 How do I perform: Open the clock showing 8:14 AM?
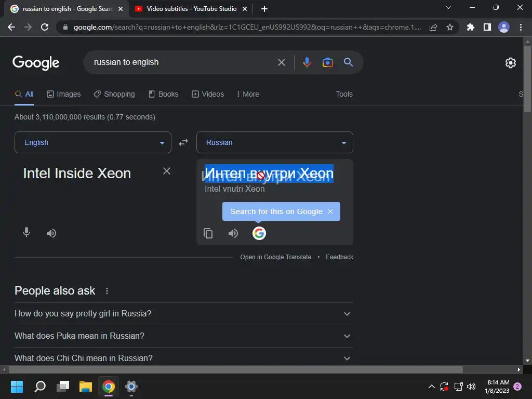497,387
